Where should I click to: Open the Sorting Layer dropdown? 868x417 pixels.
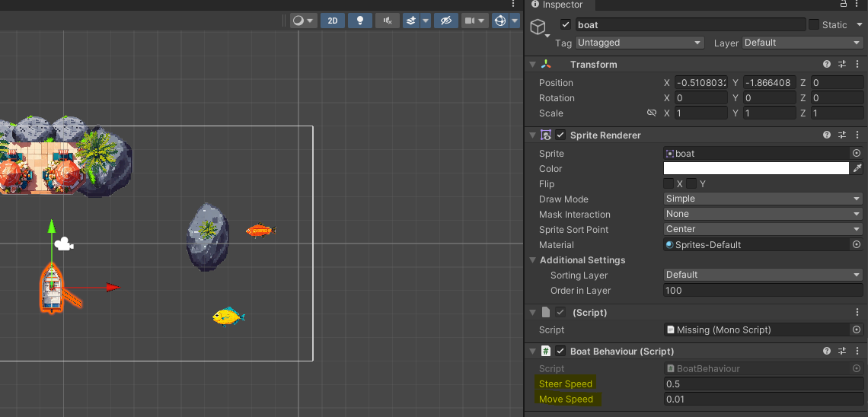click(763, 275)
